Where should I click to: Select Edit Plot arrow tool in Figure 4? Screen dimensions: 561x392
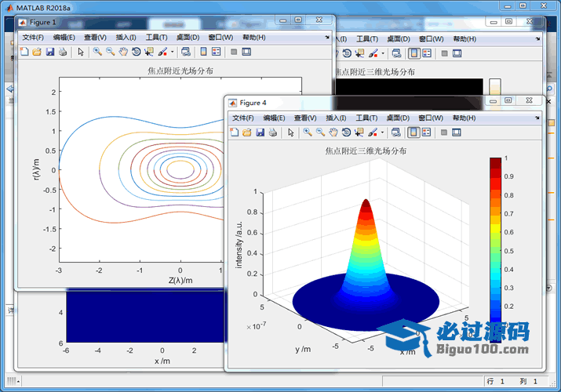pyautogui.click(x=291, y=132)
